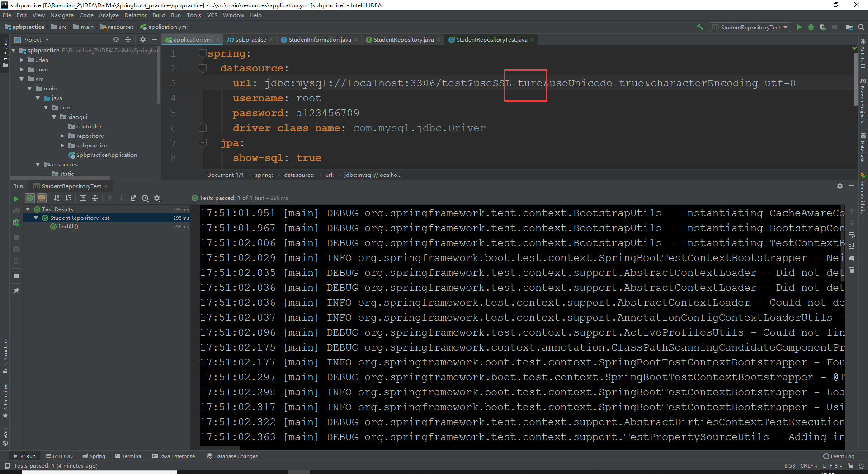868x474 pixels.
Task: Switch to the spbpractice pom tab
Action: point(250,40)
